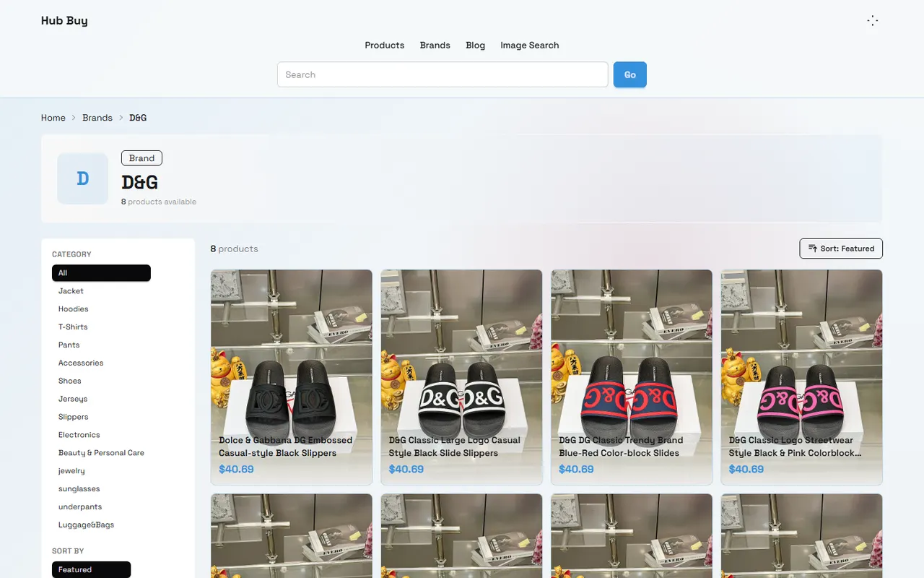Filter by the Electronics category

click(79, 435)
